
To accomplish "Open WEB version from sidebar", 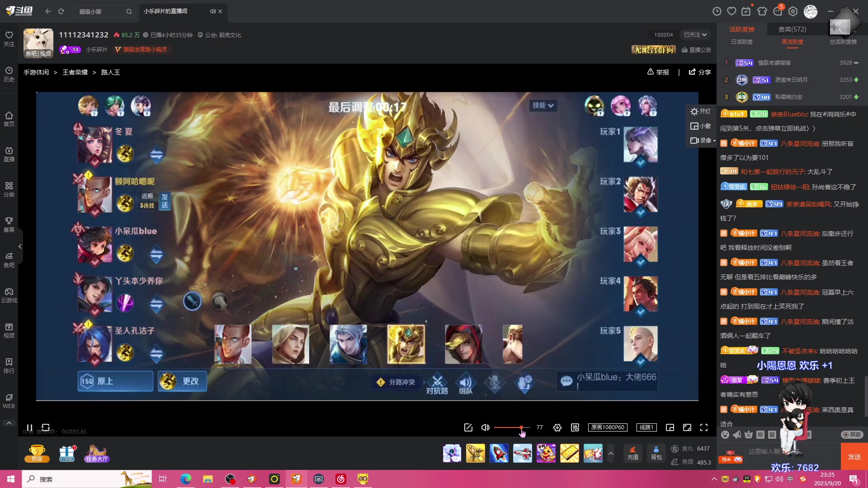I will [x=9, y=401].
